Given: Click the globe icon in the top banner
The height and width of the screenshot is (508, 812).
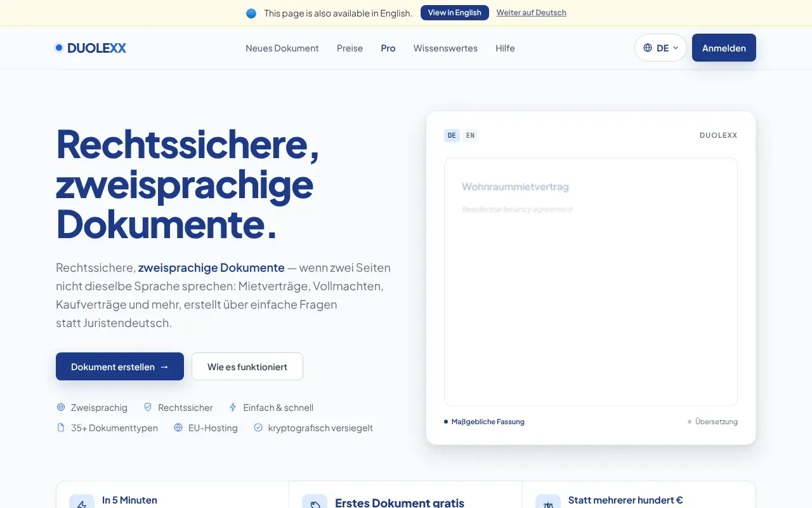Looking at the screenshot, I should click(251, 13).
